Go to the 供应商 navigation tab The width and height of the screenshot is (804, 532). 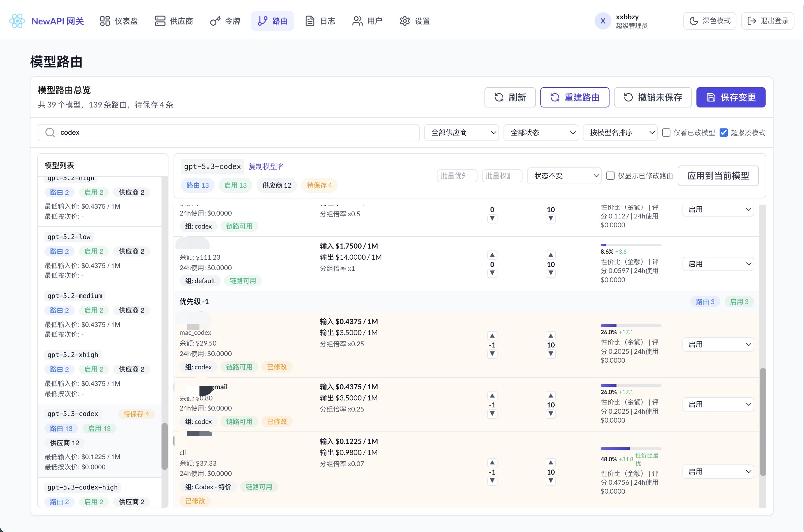(174, 21)
